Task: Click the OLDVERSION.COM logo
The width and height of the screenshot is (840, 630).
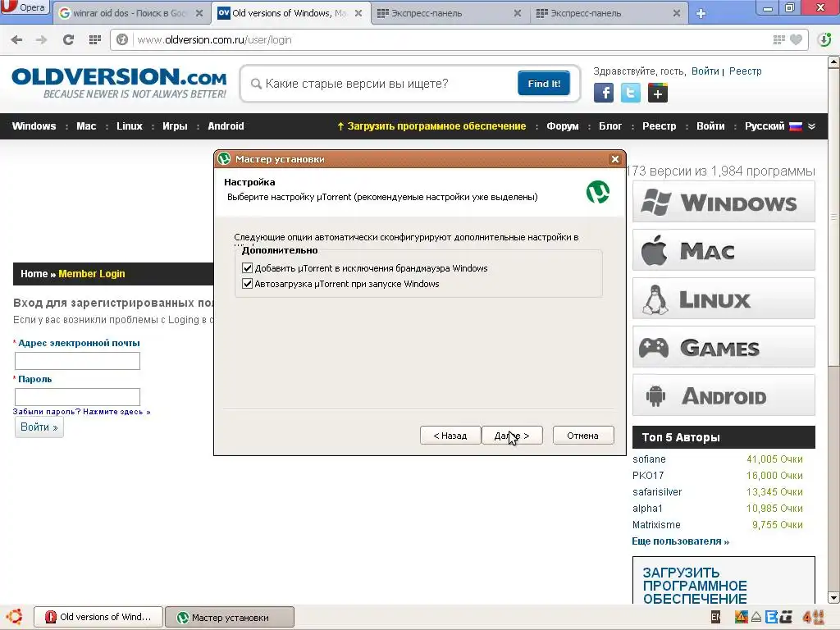Action: point(119,83)
